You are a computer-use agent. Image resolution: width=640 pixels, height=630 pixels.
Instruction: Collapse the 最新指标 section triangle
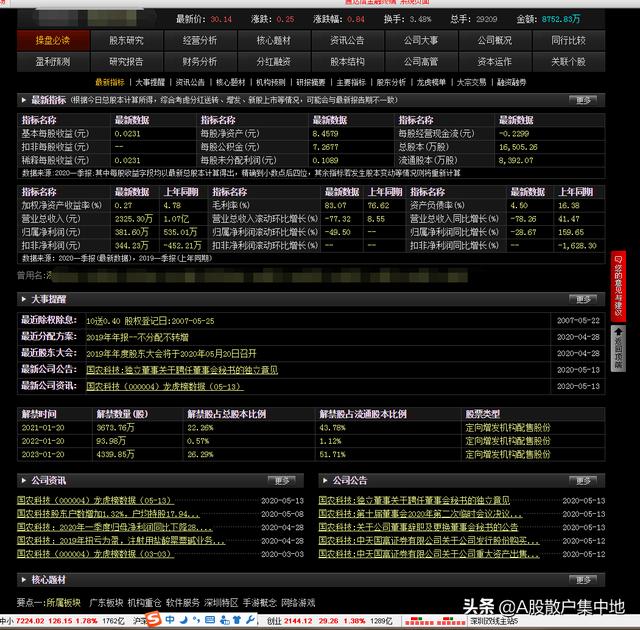[24, 100]
